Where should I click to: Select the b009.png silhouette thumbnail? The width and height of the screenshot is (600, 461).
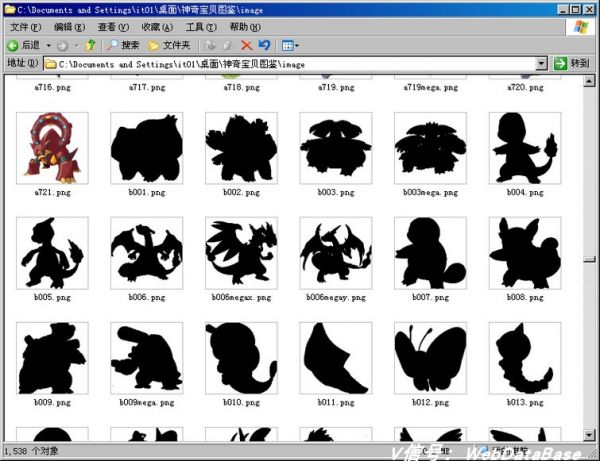(52, 358)
